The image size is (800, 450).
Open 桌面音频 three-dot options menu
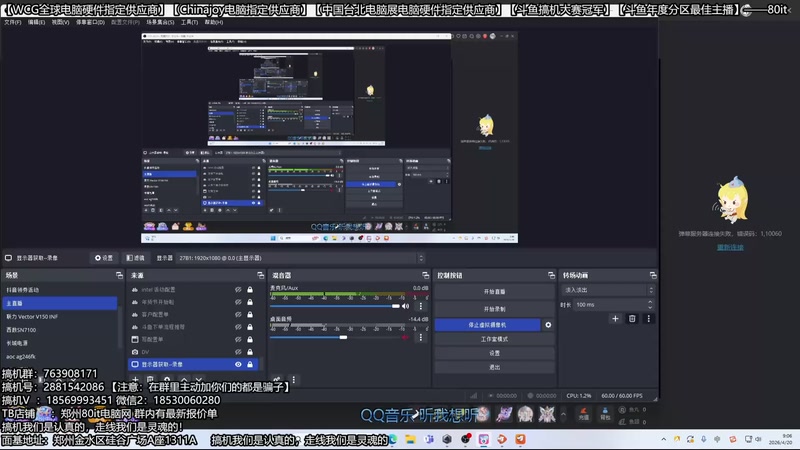420,337
